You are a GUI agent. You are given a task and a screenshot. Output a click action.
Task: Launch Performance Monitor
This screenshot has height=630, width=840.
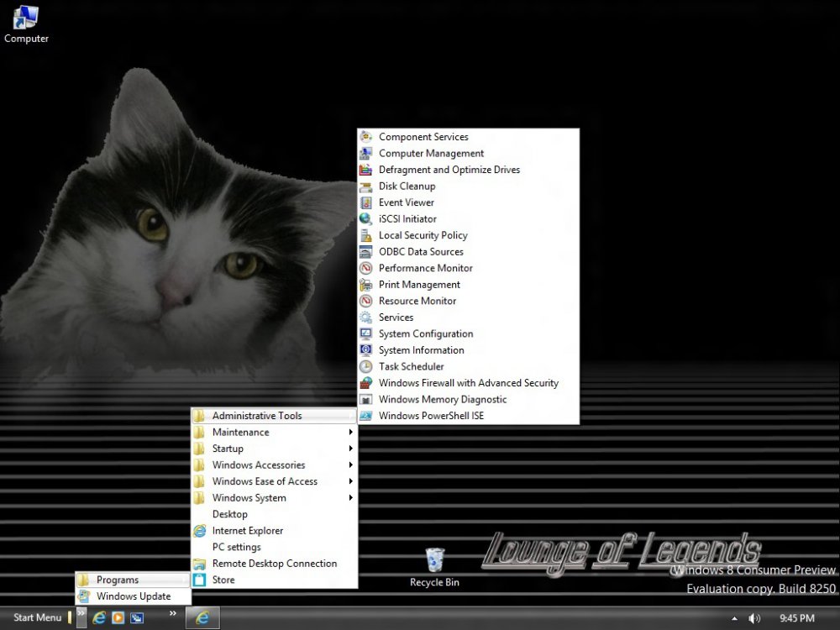click(425, 268)
